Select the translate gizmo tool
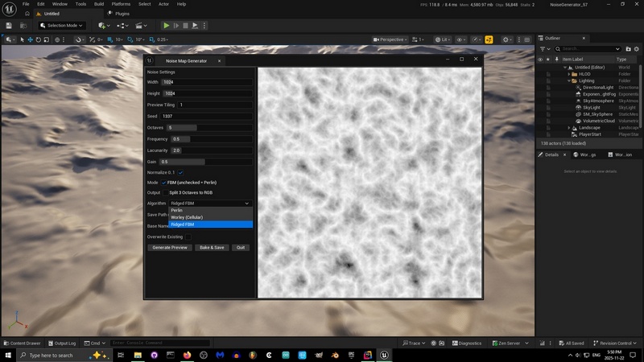Image resolution: width=644 pixels, height=362 pixels. [30, 39]
